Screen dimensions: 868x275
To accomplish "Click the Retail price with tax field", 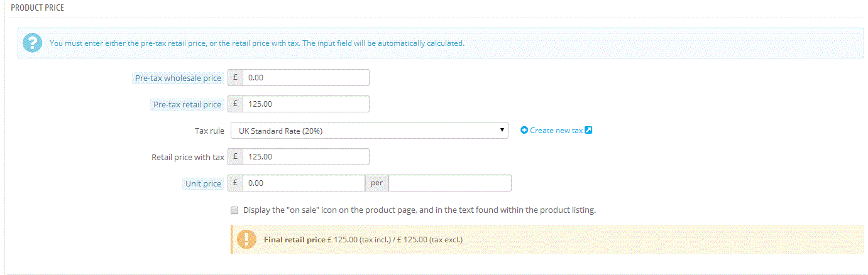I will [x=305, y=156].
